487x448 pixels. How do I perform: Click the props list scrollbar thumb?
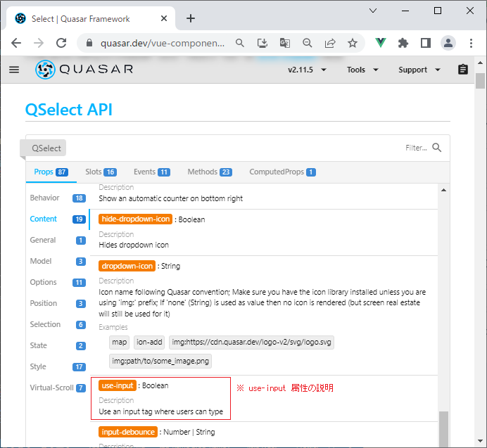pos(444,429)
